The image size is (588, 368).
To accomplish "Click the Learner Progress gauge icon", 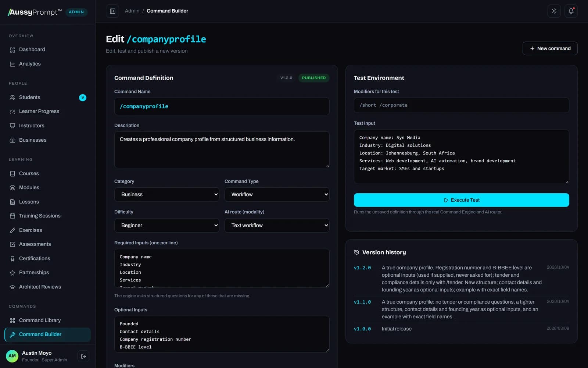I will tap(12, 112).
